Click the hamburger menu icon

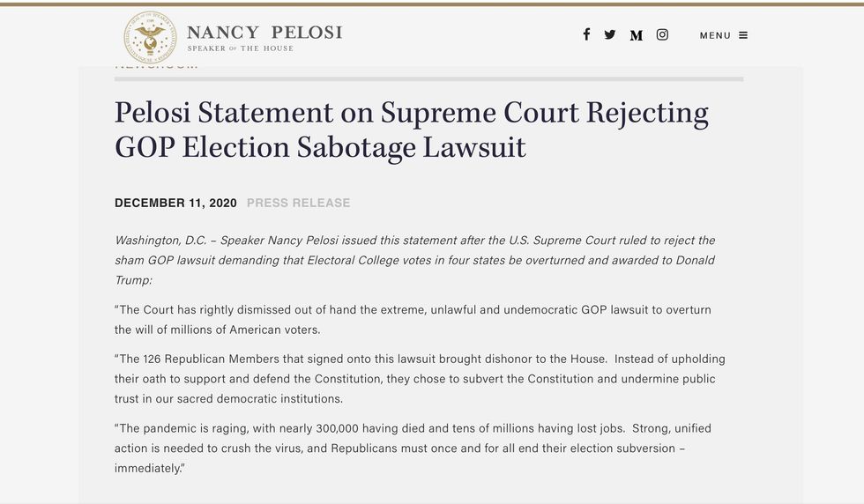(x=743, y=35)
